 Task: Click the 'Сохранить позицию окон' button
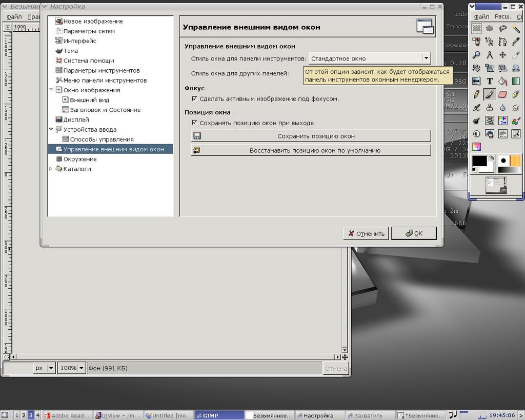tap(311, 136)
